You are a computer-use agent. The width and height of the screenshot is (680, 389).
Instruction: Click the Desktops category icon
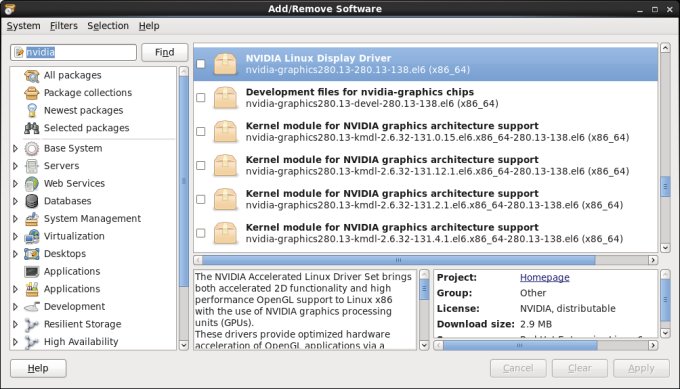(x=32, y=254)
